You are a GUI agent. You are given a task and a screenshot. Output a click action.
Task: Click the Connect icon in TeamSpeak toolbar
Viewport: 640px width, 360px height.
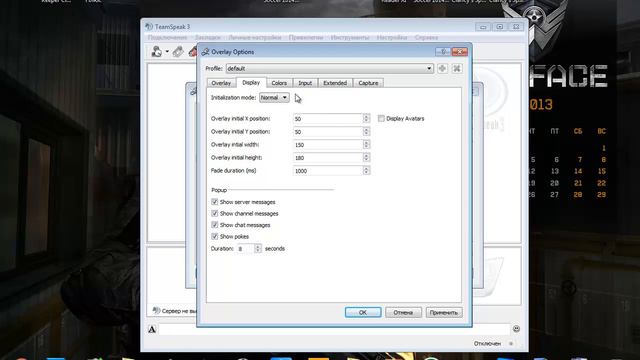(x=157, y=52)
